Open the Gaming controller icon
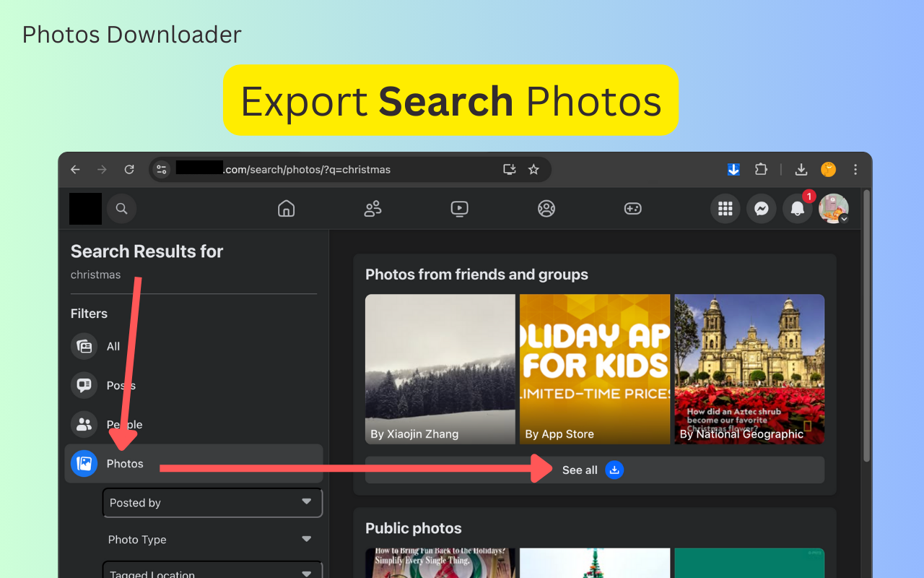Viewport: 924px width, 578px height. [x=632, y=209]
